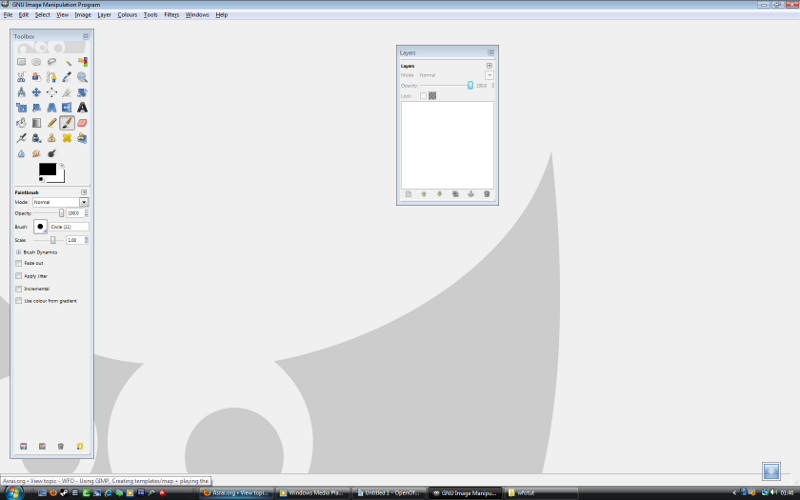Select the Scissors Select tool

(21, 77)
